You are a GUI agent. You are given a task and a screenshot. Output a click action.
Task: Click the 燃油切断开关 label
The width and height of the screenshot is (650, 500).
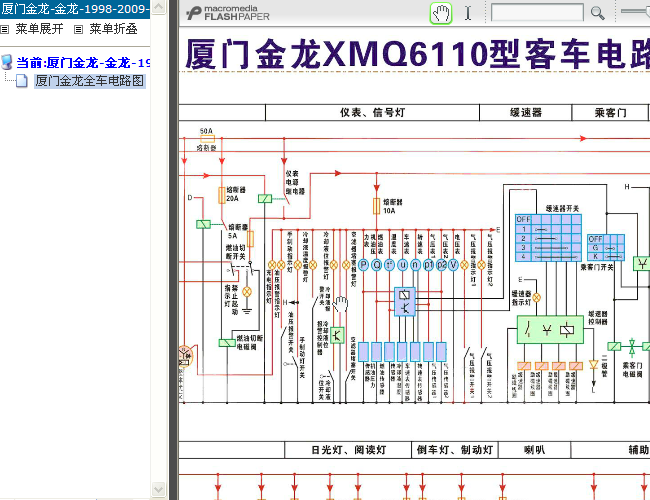(235, 252)
